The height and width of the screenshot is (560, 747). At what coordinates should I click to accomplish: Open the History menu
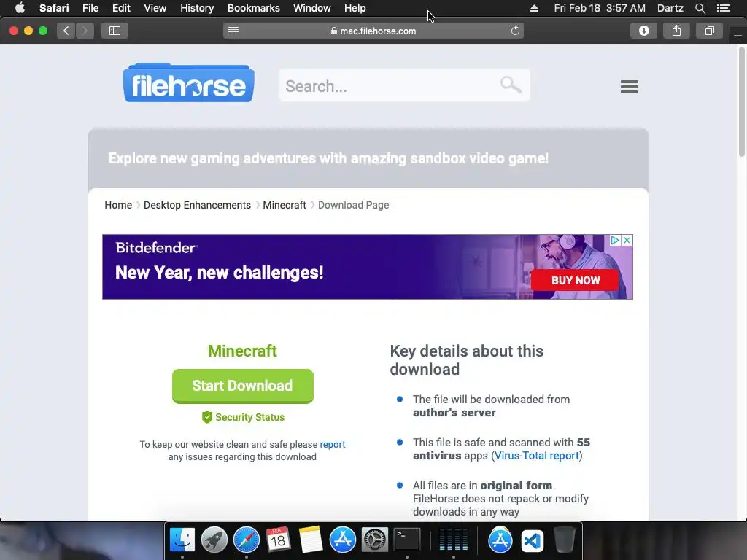click(x=197, y=8)
